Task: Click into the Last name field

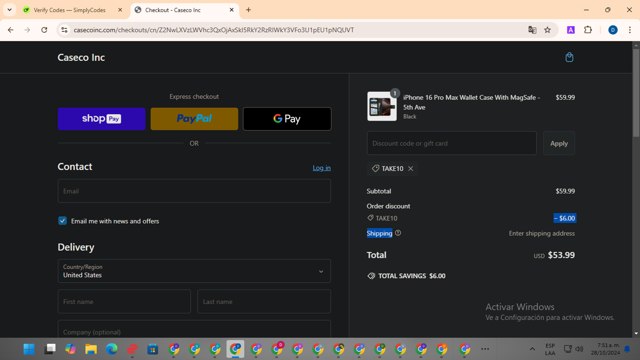Action: 264,302
